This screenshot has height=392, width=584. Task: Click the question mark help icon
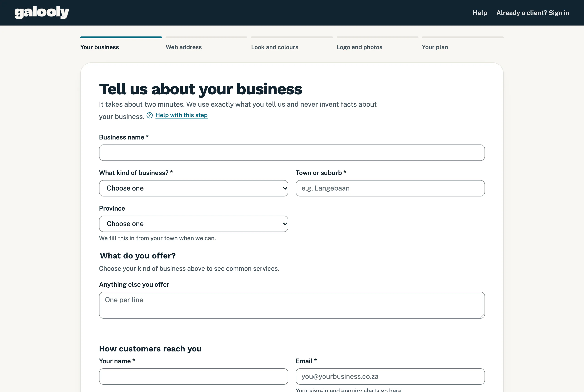(x=150, y=115)
